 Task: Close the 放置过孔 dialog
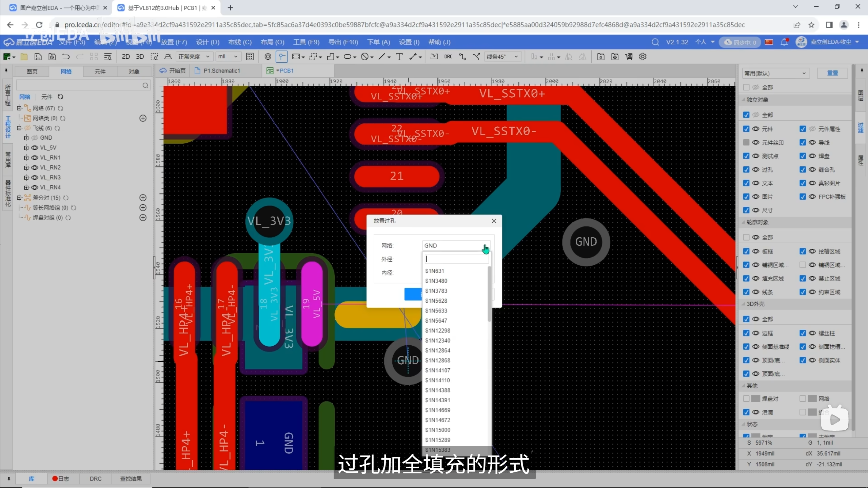(494, 221)
